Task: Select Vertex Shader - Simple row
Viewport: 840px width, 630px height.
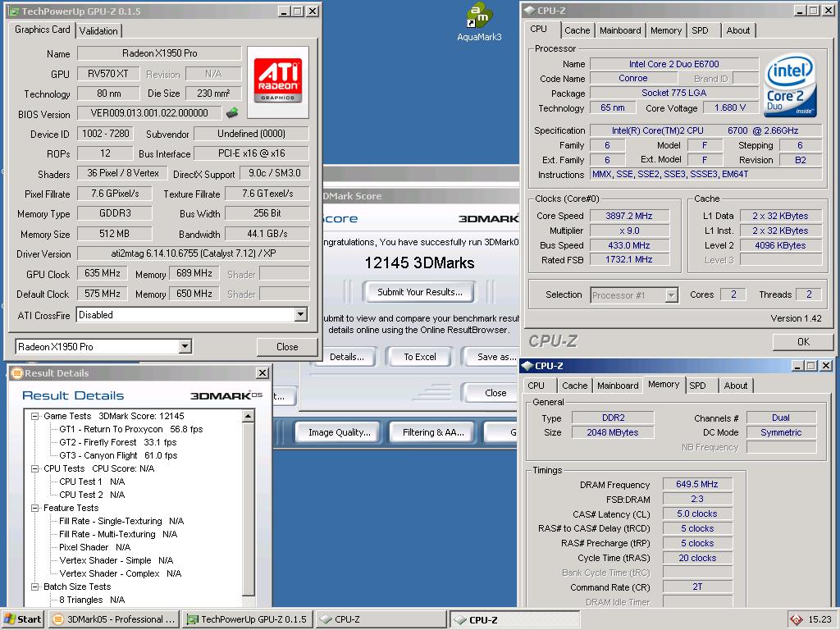Action: click(116, 560)
